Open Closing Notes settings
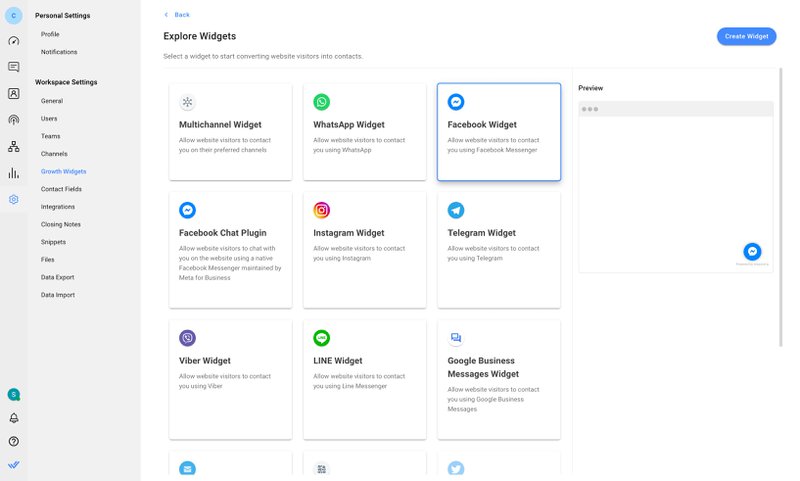Screen dimensions: 800x481 tap(61, 224)
